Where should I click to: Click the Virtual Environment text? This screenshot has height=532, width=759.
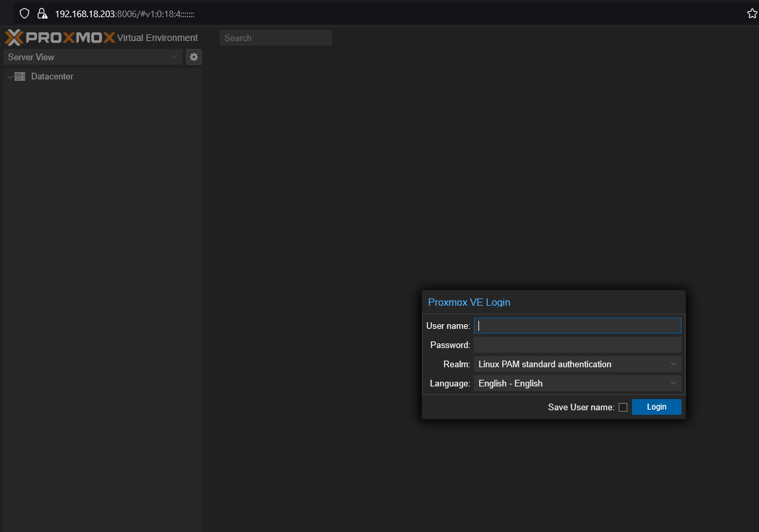[157, 38]
